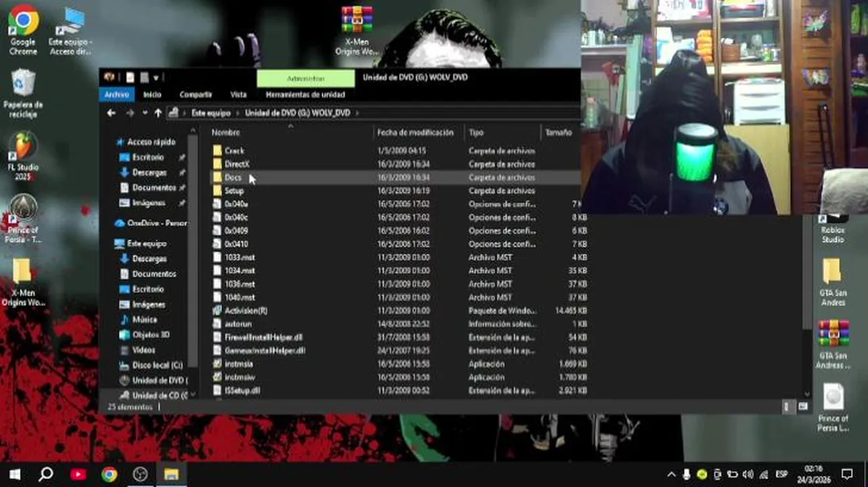Open GTA San Andres folder icon
The height and width of the screenshot is (487, 868).
[x=832, y=281]
